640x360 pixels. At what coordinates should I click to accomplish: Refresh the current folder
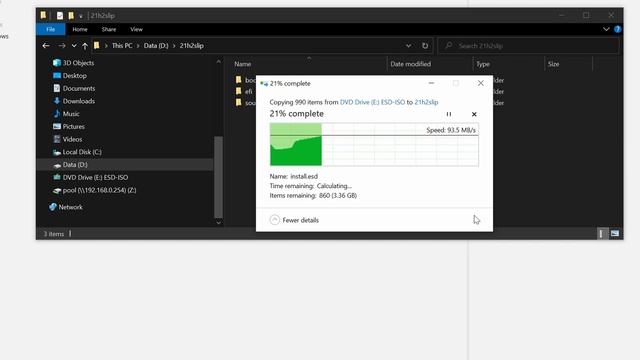425,46
